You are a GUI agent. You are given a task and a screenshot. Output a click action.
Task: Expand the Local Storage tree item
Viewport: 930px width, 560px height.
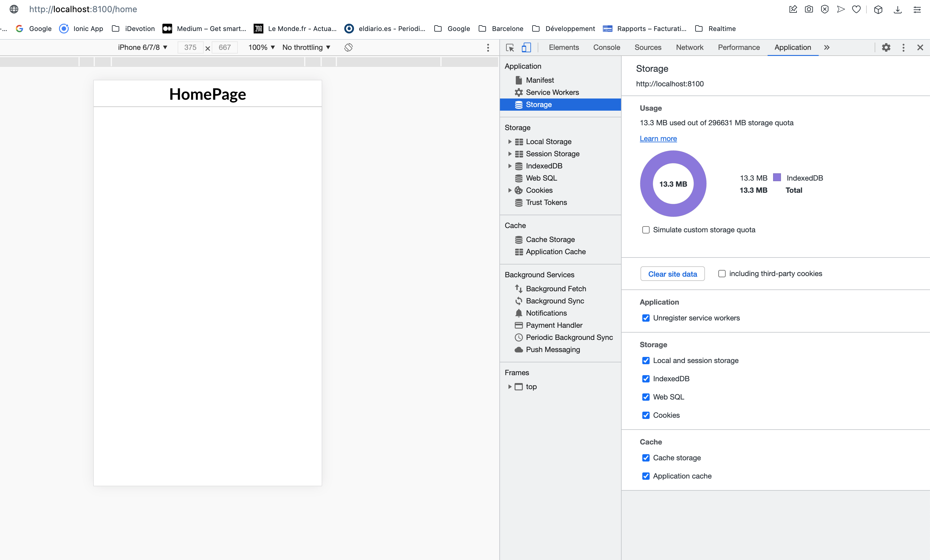[509, 141]
